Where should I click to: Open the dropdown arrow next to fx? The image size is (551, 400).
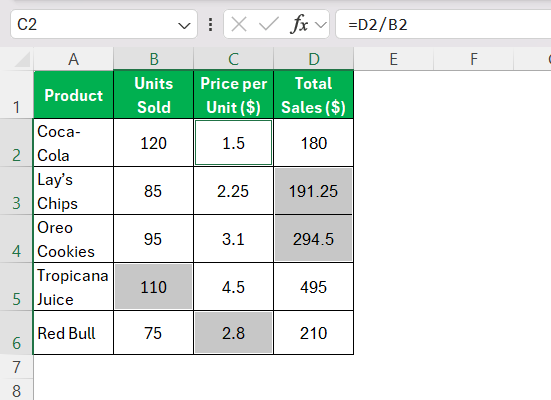coord(321,25)
